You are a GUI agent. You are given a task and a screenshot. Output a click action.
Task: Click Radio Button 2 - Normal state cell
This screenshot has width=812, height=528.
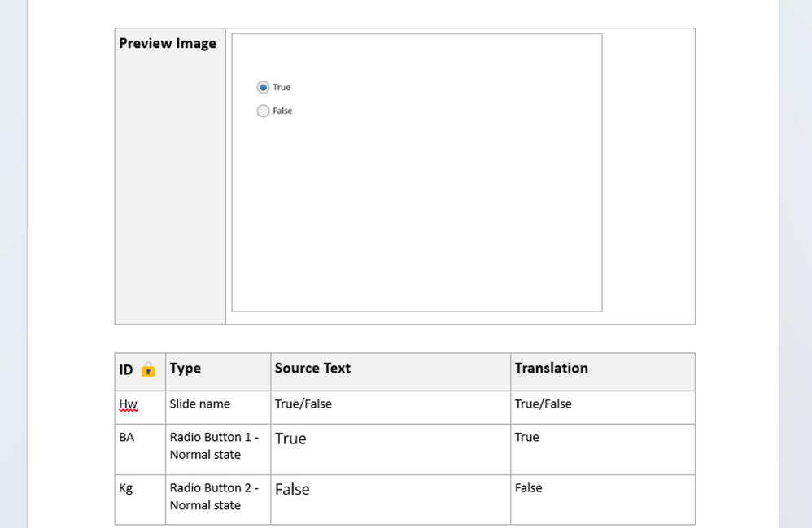[x=213, y=496]
